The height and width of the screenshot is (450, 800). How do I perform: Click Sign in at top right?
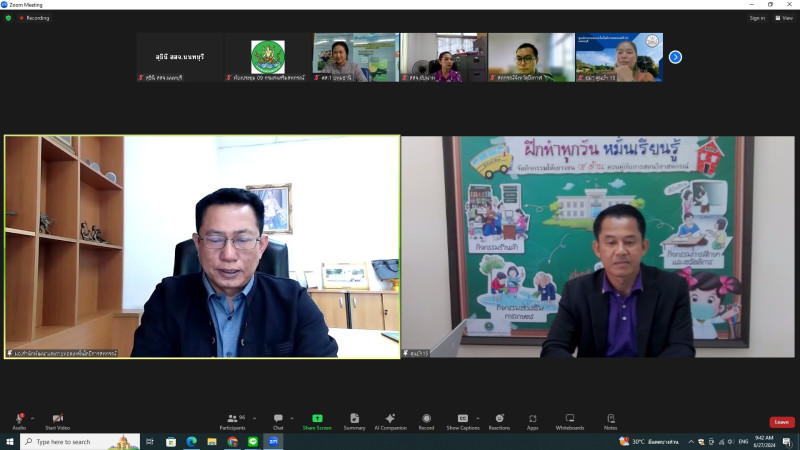pos(757,18)
